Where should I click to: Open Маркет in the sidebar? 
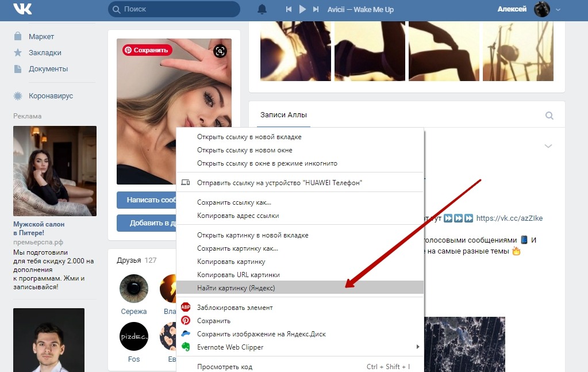pyautogui.click(x=41, y=36)
